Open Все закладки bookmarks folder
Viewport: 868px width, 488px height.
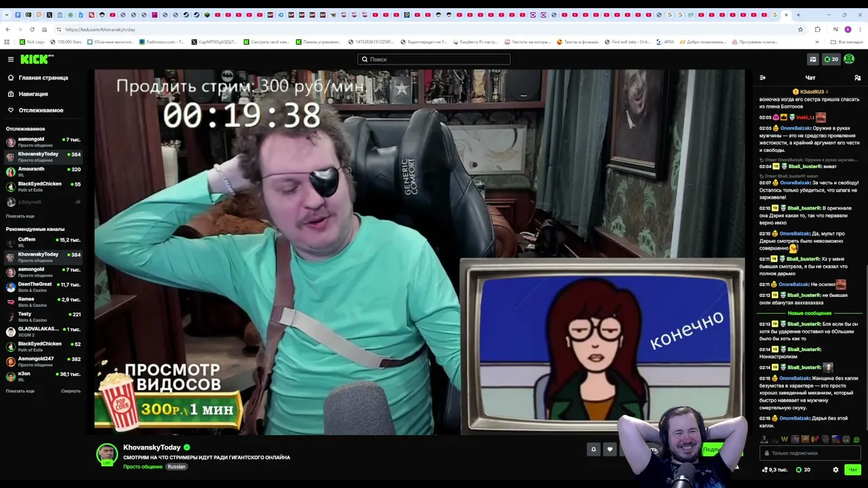(x=847, y=42)
